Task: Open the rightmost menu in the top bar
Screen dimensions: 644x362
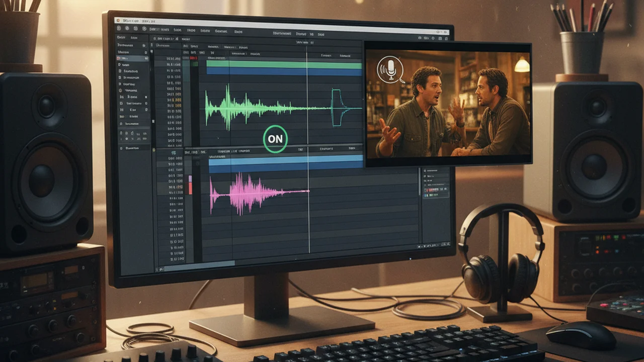Action: click(x=321, y=34)
